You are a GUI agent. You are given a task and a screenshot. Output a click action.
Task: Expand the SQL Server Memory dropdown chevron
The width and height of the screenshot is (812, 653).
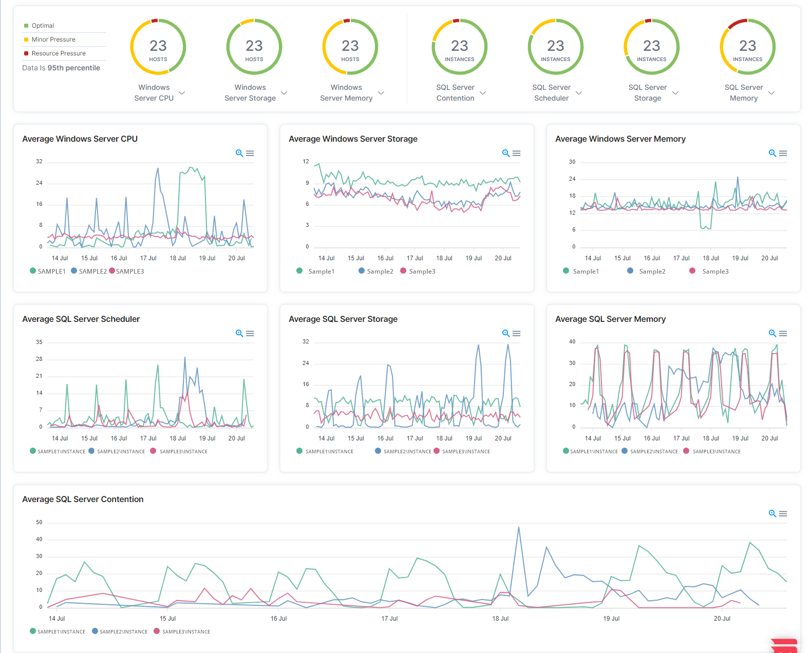point(771,93)
